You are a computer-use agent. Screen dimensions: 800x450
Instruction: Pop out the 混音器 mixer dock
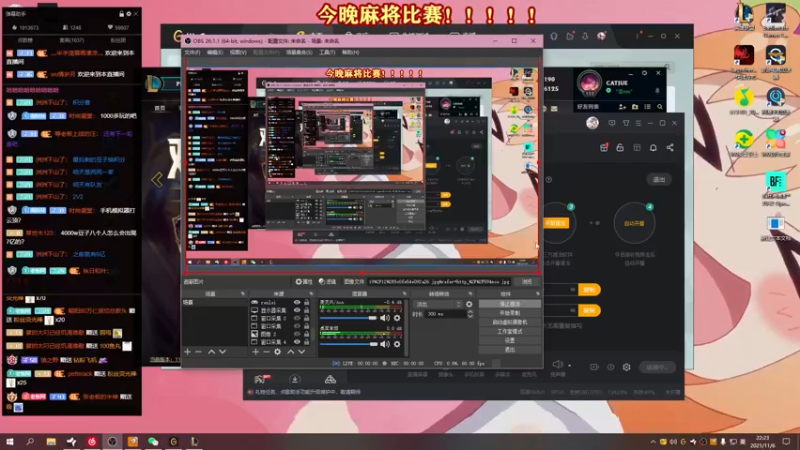coord(404,294)
